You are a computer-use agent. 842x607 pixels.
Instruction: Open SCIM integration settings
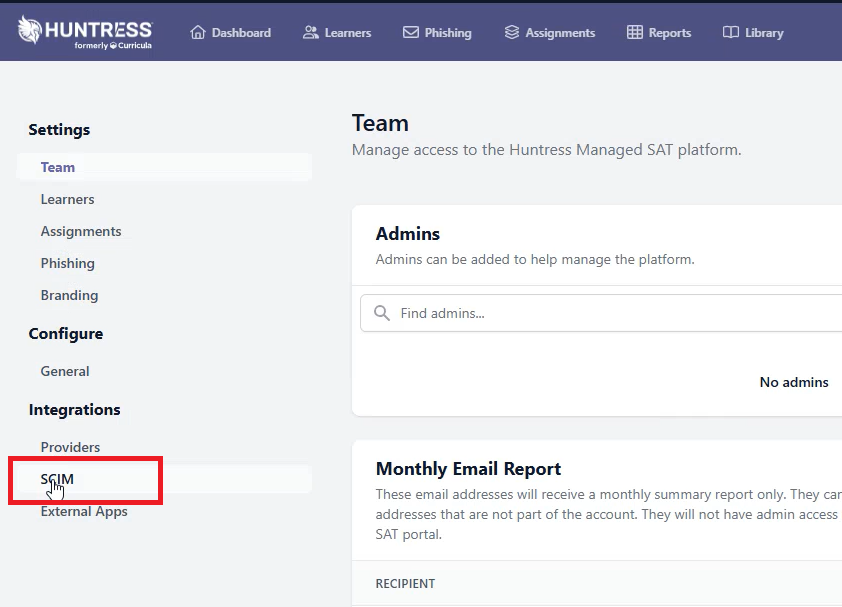point(164,479)
